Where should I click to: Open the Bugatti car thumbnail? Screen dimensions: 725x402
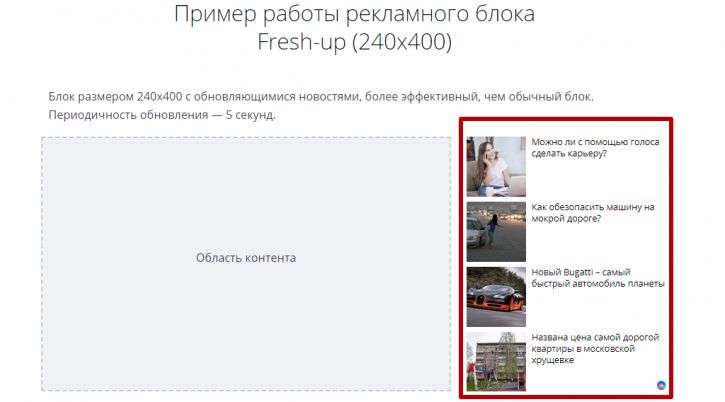pos(496,297)
